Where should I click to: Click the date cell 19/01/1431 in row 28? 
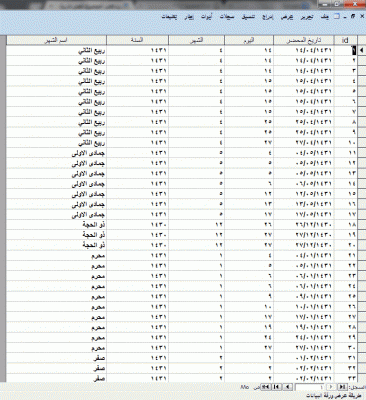coord(304,327)
